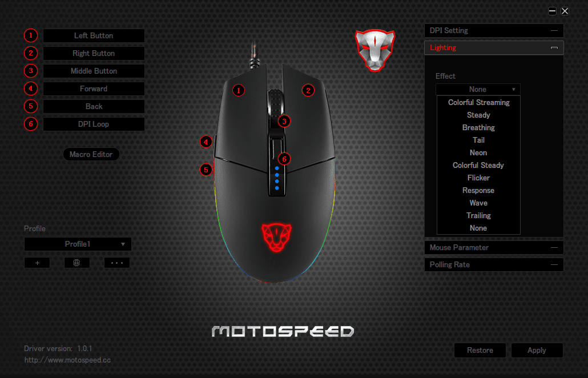588x378 pixels.
Task: Pick the Wave lighting effect
Action: 478,203
